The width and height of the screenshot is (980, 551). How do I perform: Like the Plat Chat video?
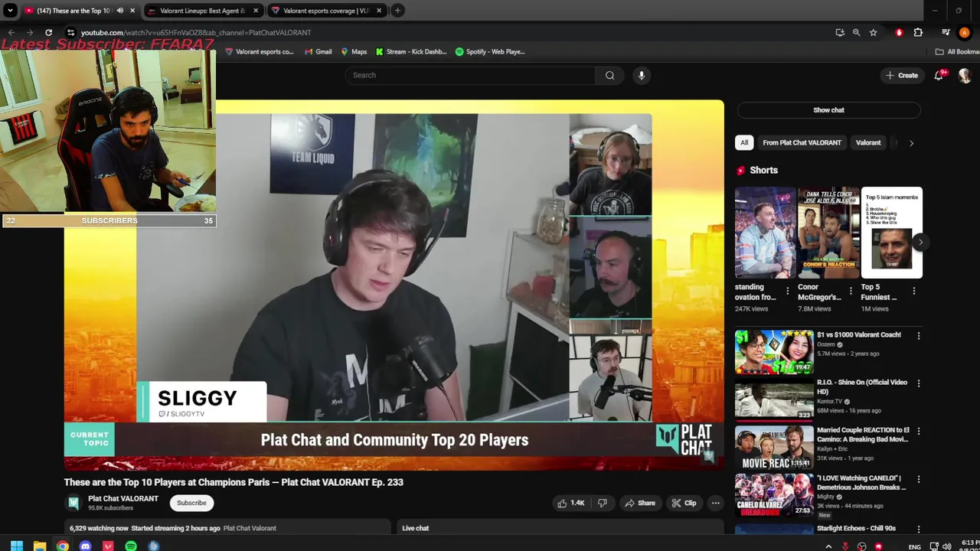[570, 503]
